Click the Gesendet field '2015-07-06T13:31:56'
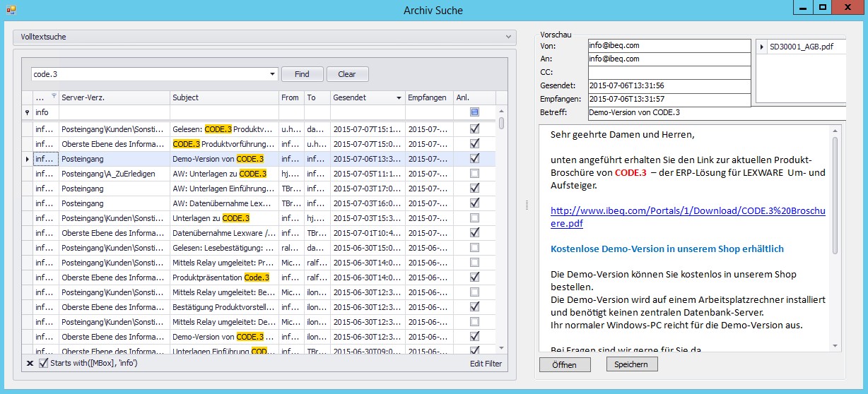 (669, 85)
